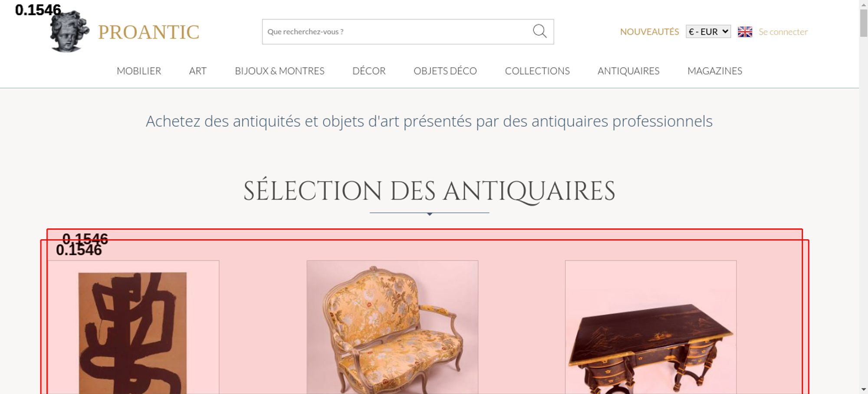Click the magnifying glass search icon
This screenshot has width=868, height=394.
(x=539, y=31)
